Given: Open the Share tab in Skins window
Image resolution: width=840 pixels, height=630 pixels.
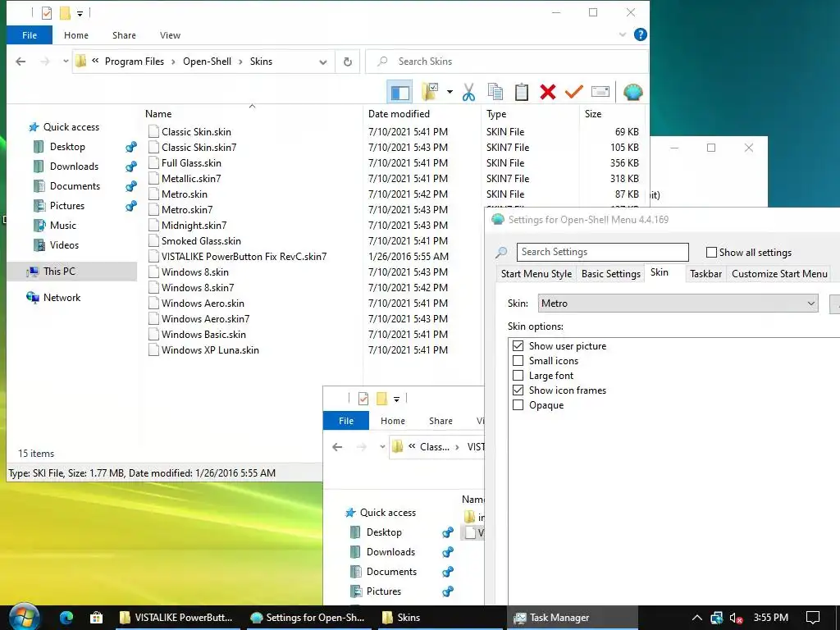Looking at the screenshot, I should (125, 35).
